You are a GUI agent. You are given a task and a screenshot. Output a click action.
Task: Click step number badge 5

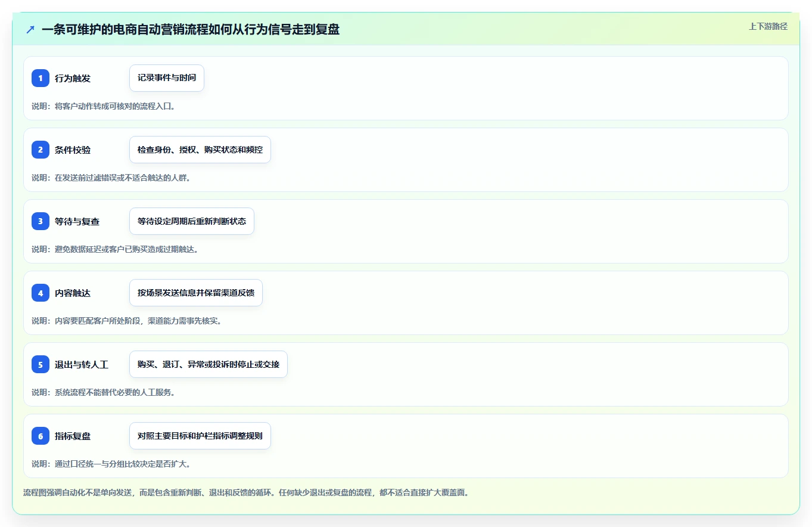[41, 364]
